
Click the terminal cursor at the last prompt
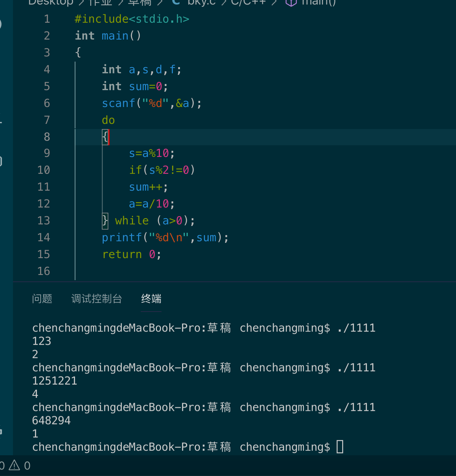[340, 447]
